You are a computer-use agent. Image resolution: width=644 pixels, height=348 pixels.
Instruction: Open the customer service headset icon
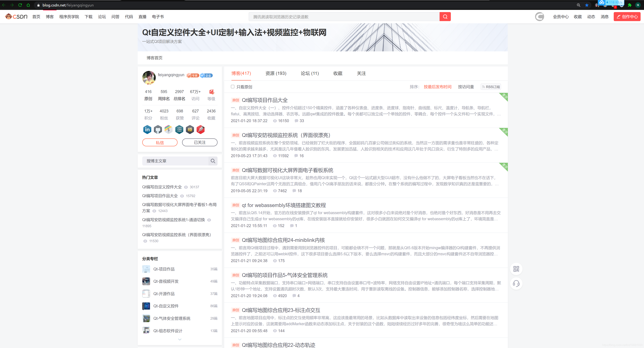(516, 284)
